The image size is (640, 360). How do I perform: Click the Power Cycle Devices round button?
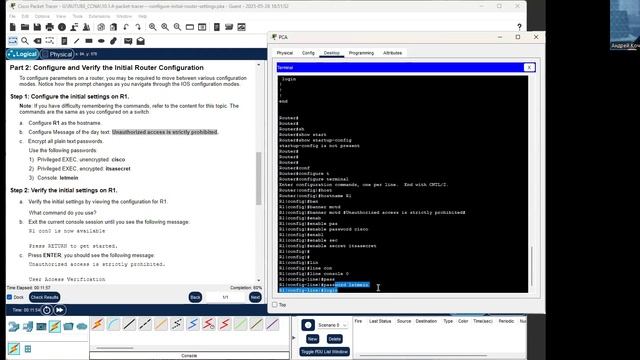coord(47,310)
